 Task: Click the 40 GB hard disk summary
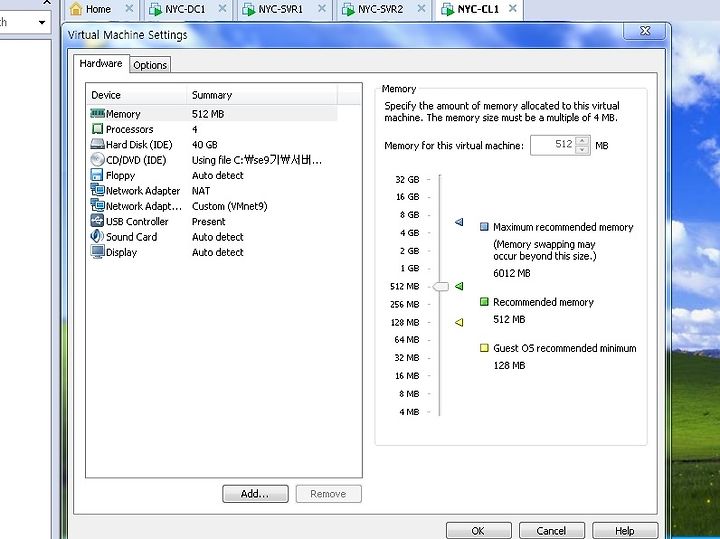204,145
